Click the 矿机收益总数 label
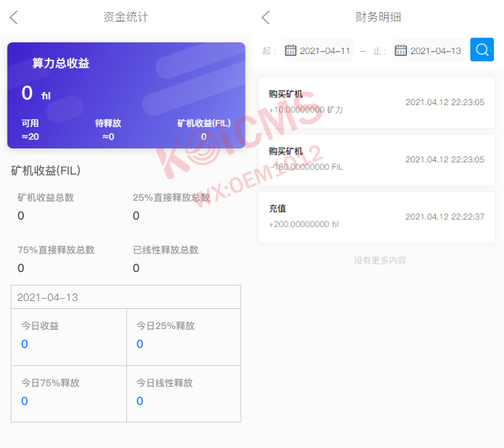This screenshot has height=448, width=504. 46,197
